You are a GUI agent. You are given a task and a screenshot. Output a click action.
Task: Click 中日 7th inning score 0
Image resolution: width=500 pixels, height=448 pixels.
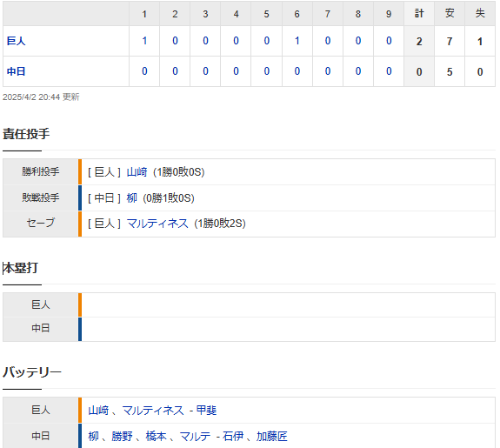tap(328, 71)
